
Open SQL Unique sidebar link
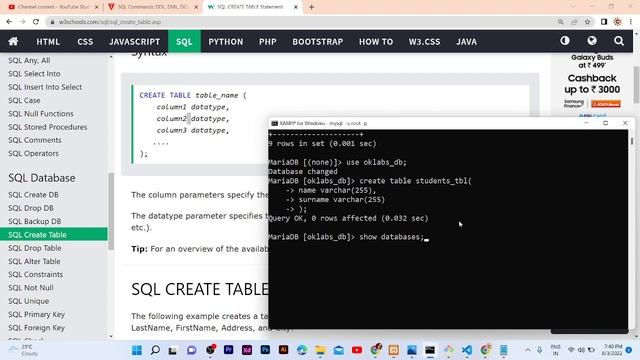29,301
